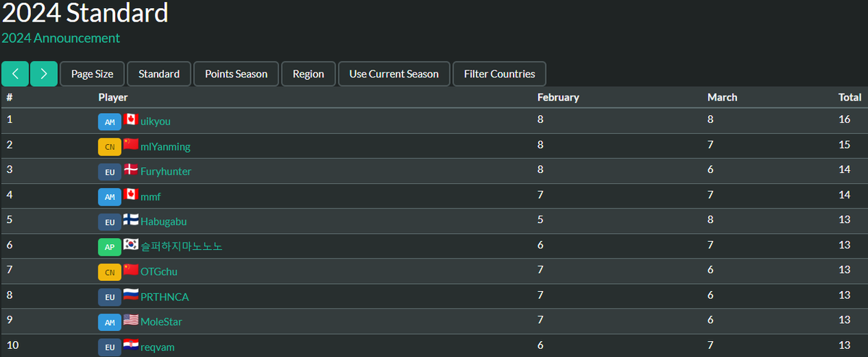The image size is (868, 357).
Task: Click the CN region badge for OTGchu
Action: (109, 272)
